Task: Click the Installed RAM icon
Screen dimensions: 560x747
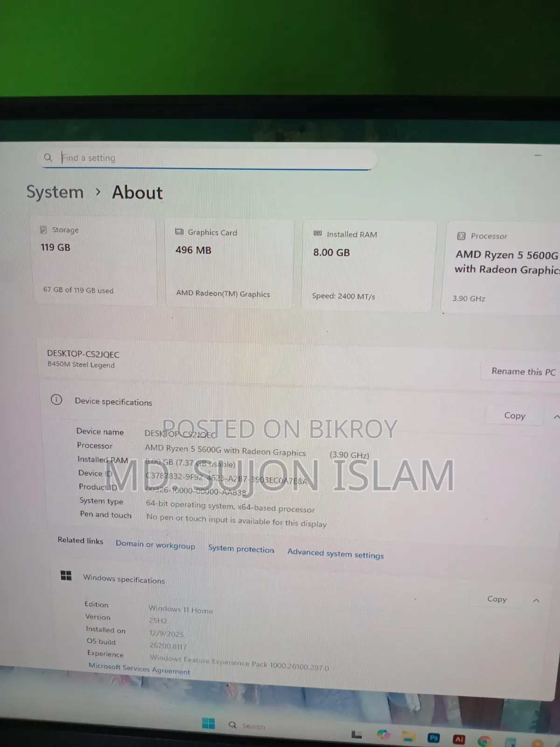Action: 318,233
